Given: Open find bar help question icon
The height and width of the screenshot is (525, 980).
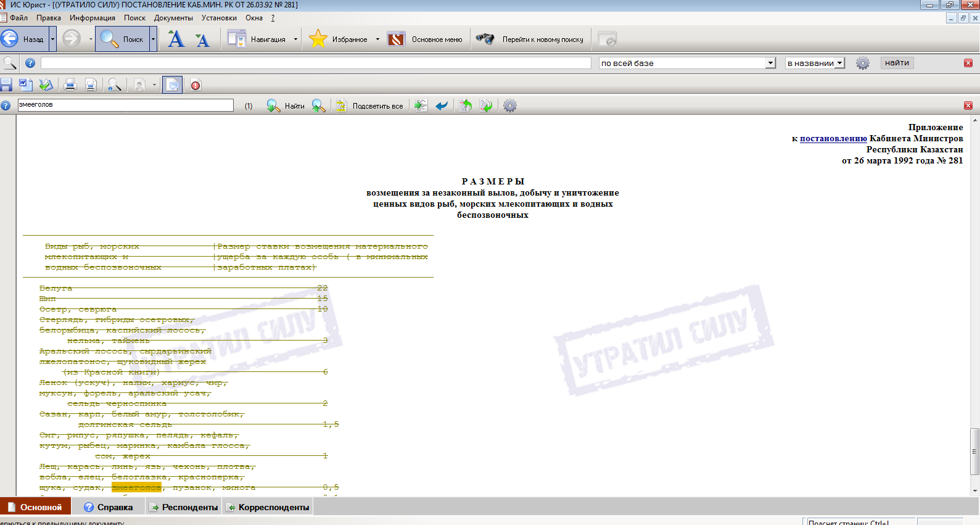Looking at the screenshot, I should pos(6,105).
